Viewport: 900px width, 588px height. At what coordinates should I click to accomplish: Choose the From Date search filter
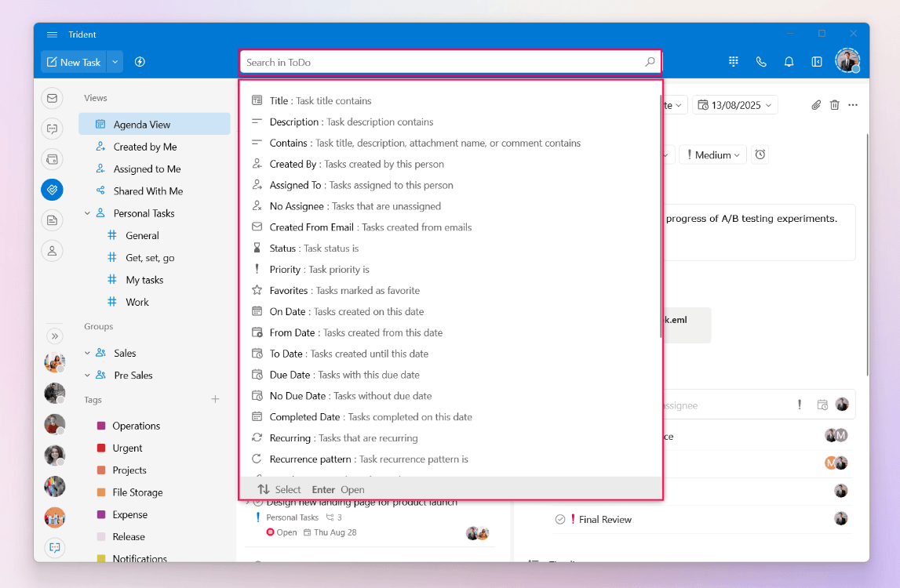(x=450, y=332)
